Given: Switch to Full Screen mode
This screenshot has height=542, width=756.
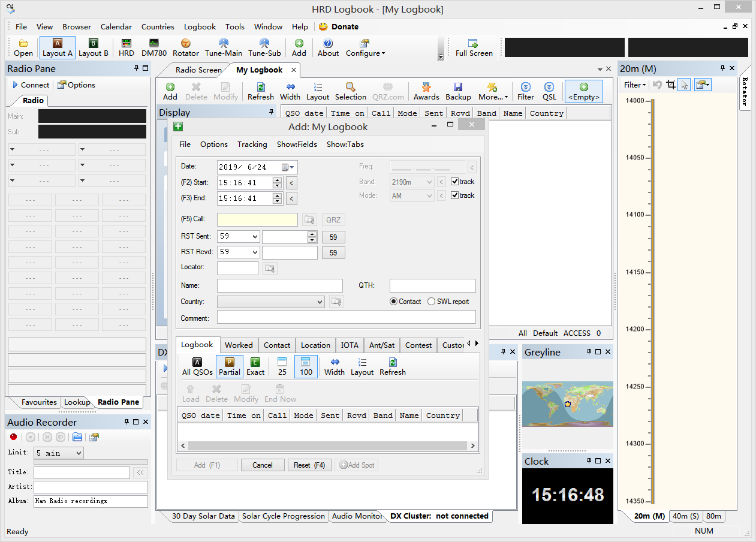Looking at the screenshot, I should point(474,48).
